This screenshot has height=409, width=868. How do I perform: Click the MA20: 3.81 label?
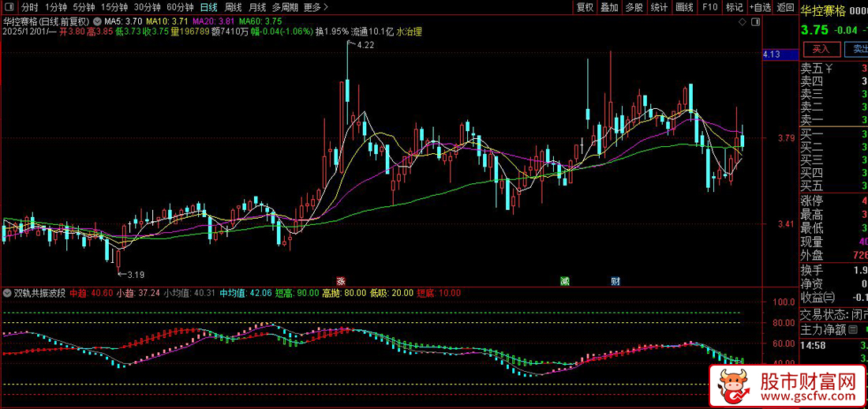point(214,21)
